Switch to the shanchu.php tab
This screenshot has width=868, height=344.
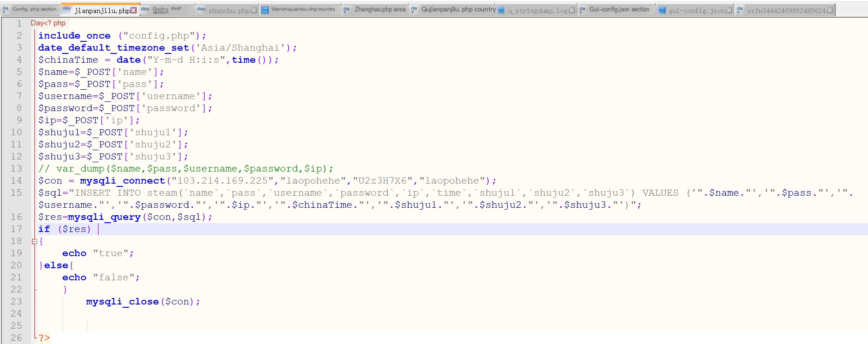pos(227,10)
